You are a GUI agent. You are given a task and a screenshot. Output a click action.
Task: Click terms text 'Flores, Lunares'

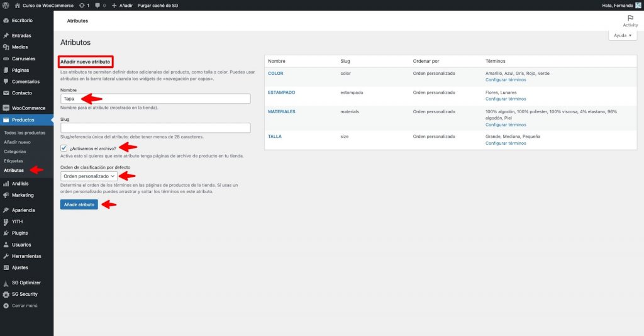click(x=501, y=92)
